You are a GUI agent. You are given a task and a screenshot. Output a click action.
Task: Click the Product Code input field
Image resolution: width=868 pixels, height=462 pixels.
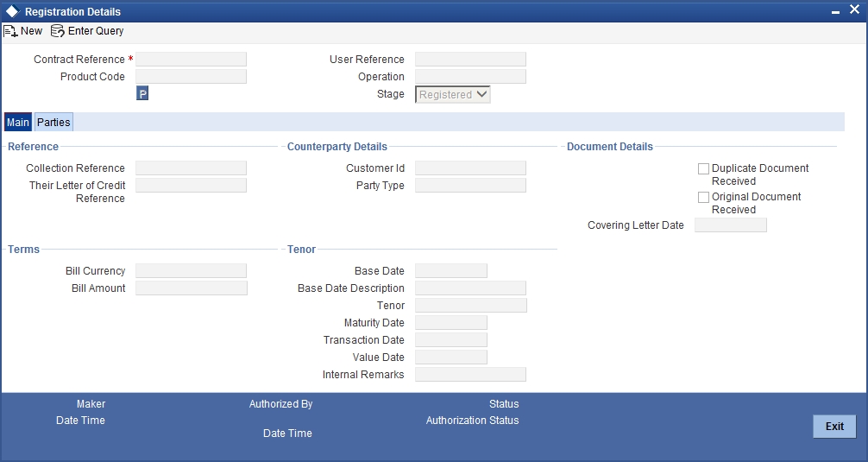point(191,77)
